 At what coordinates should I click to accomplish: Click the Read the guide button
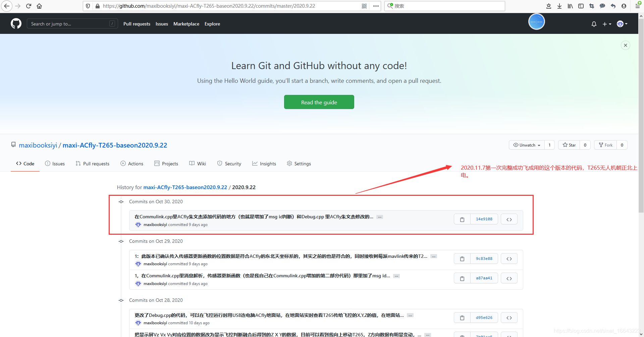319,102
